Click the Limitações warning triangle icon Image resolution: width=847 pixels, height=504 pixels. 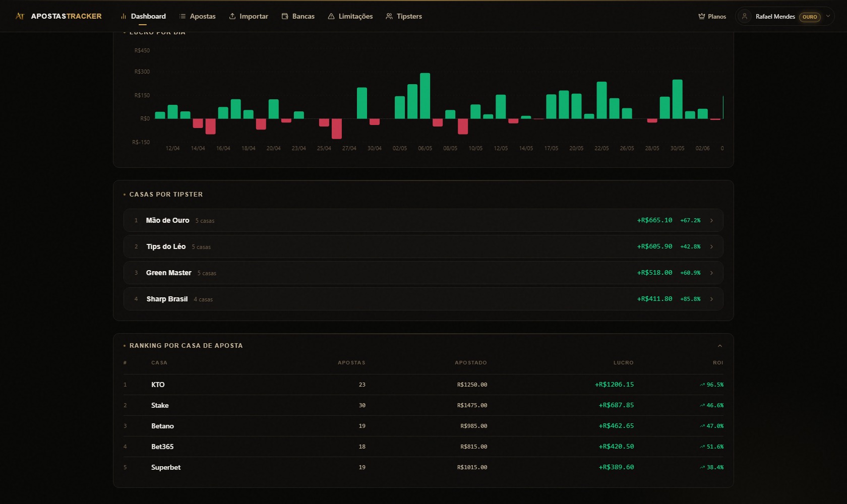tap(331, 16)
